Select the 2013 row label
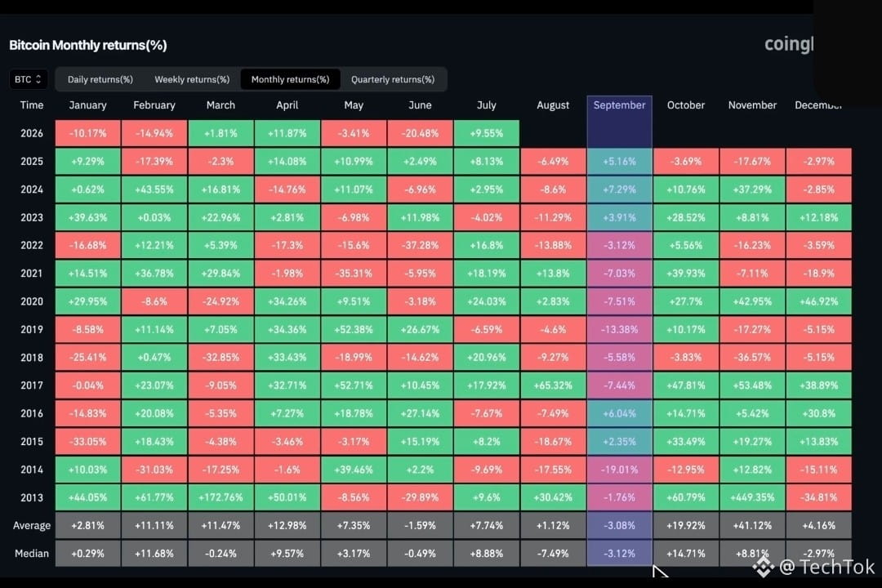This screenshot has width=882, height=588. 32,497
